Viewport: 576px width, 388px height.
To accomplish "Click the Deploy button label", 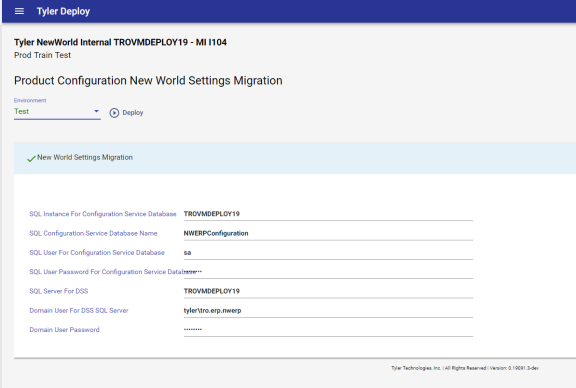I will click(133, 113).
